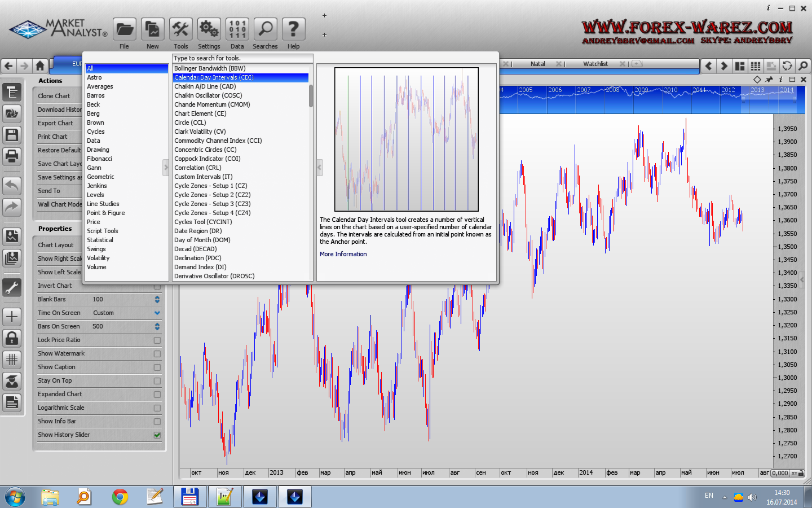
Task: Click the Bars On Screen stepper arrows
Action: tap(157, 327)
